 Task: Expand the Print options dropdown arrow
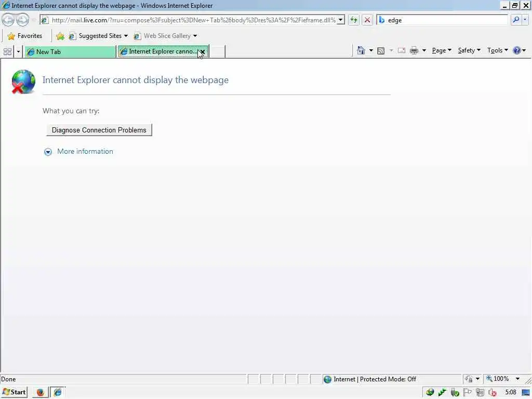[x=424, y=50]
